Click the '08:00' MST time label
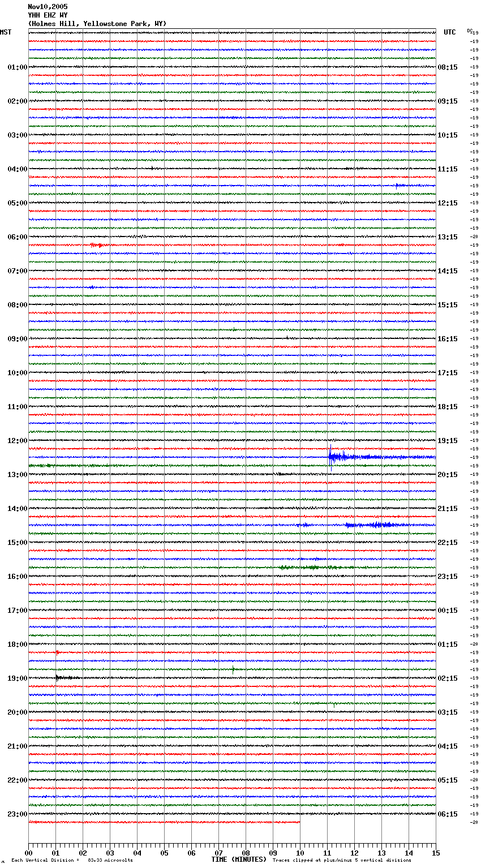The image size is (481, 868). click(18, 305)
